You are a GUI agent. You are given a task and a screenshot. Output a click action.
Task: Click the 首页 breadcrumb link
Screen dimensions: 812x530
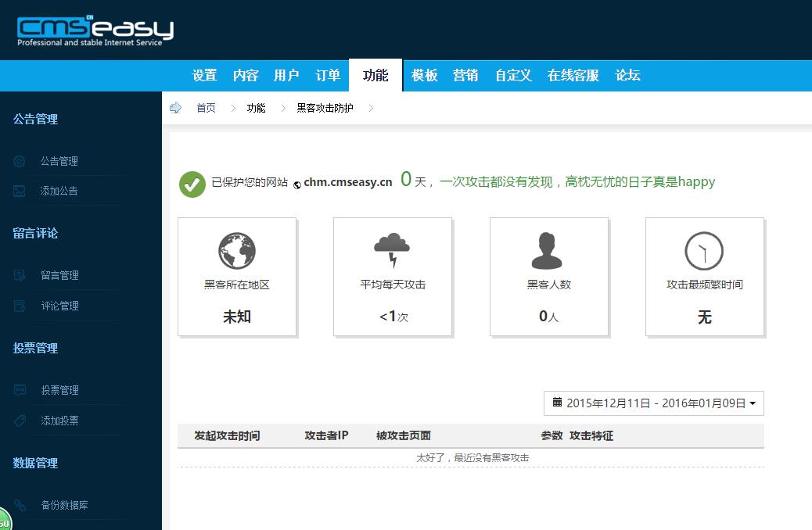[206, 108]
